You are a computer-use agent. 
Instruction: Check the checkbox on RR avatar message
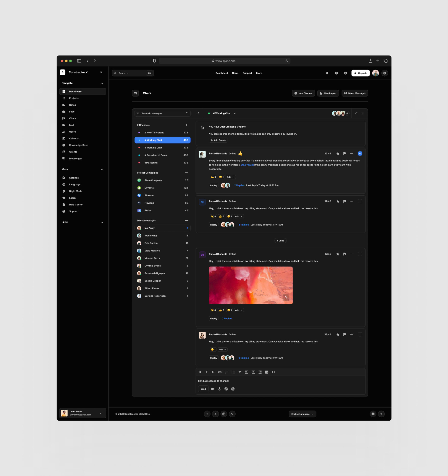click(360, 201)
